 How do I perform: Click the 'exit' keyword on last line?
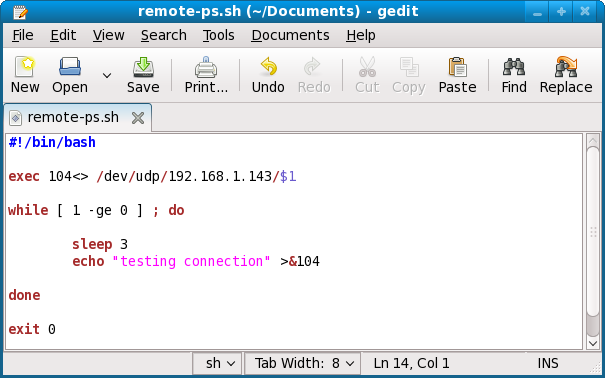24,329
